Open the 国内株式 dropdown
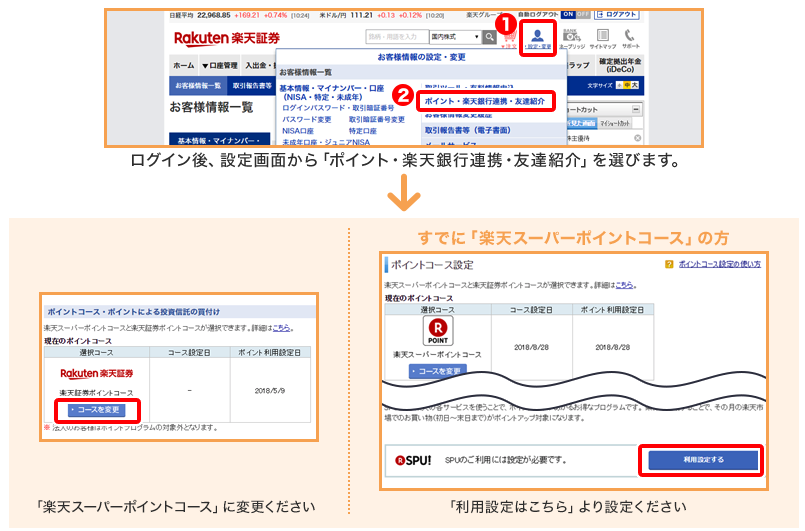The image size is (805, 531). point(455,36)
